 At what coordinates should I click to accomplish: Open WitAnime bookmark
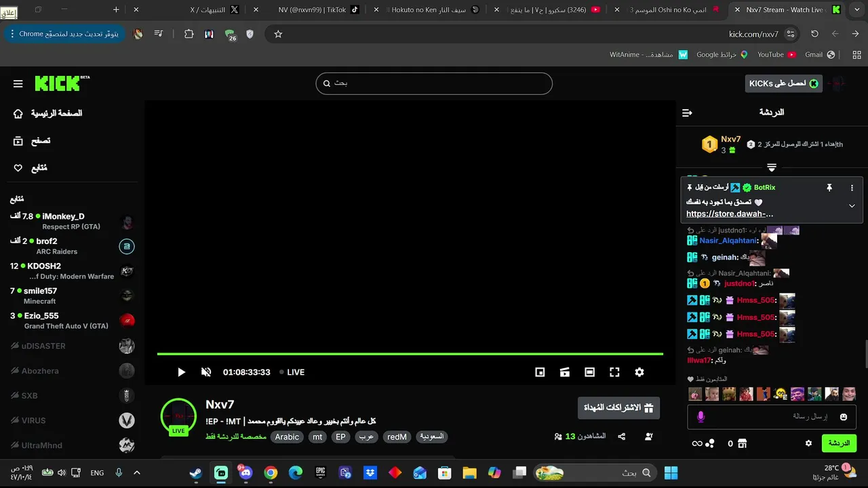tap(648, 54)
